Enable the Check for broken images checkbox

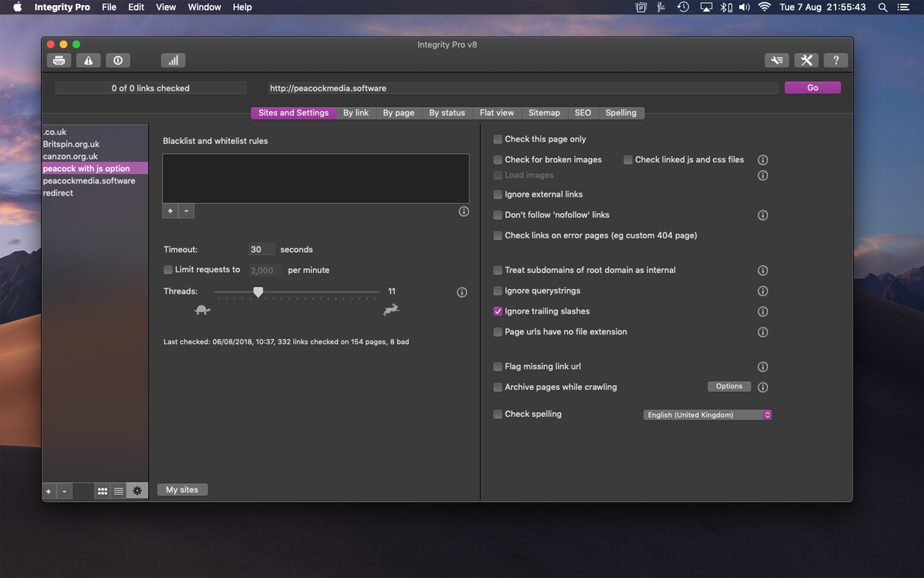(498, 160)
